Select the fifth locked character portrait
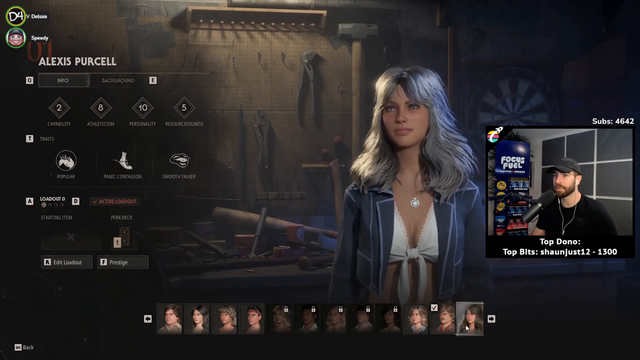The image size is (640, 360). tap(389, 319)
